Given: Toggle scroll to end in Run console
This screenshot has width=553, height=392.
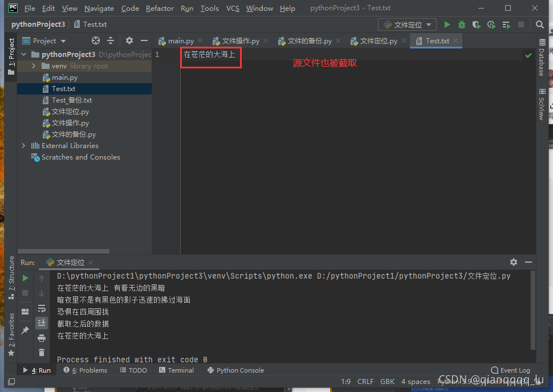Looking at the screenshot, I should click(x=42, y=323).
